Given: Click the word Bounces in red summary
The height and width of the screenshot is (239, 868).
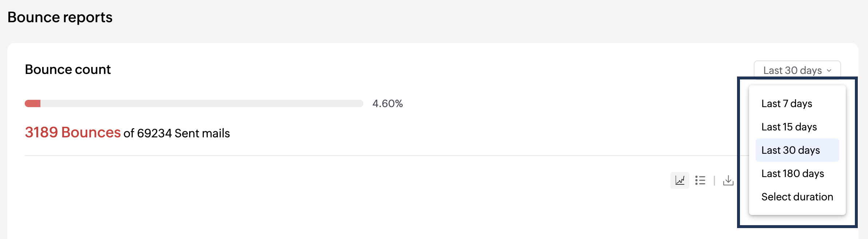Looking at the screenshot, I should tap(91, 132).
